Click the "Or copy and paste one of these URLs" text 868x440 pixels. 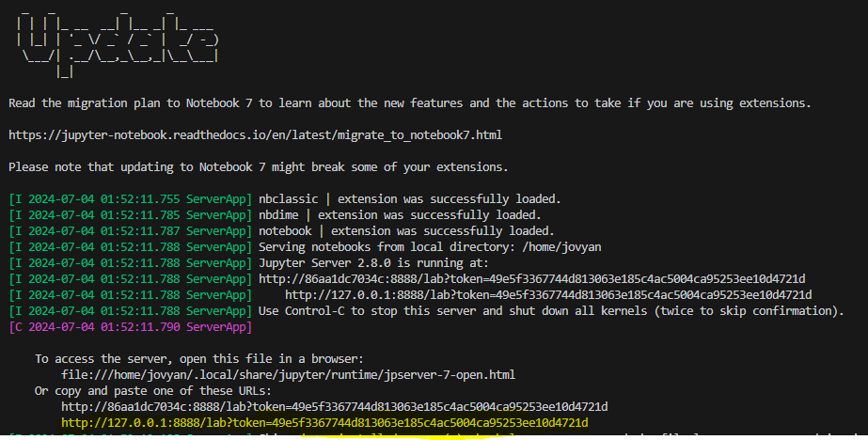tap(152, 390)
